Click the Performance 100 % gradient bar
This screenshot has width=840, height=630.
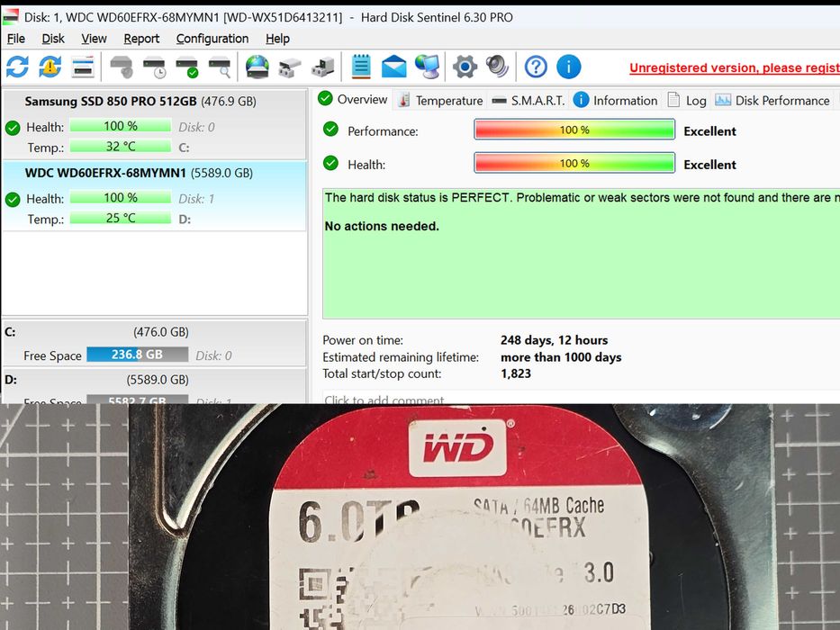tap(574, 130)
